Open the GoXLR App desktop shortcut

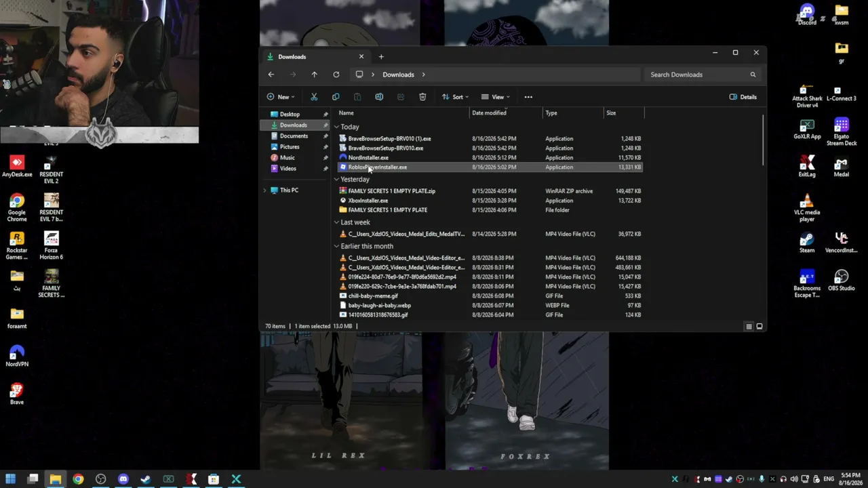point(807,129)
